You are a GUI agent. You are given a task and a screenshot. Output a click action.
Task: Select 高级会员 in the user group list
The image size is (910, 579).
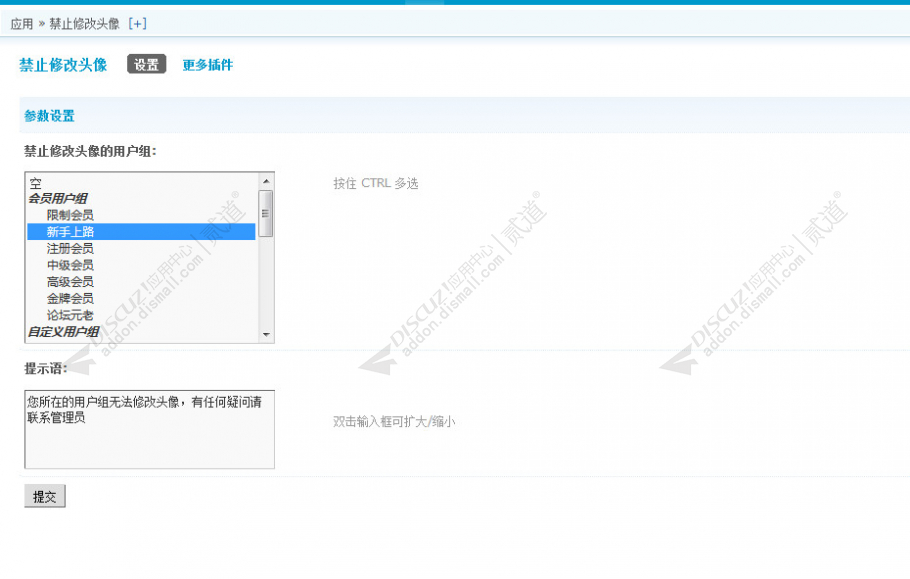(x=141, y=282)
